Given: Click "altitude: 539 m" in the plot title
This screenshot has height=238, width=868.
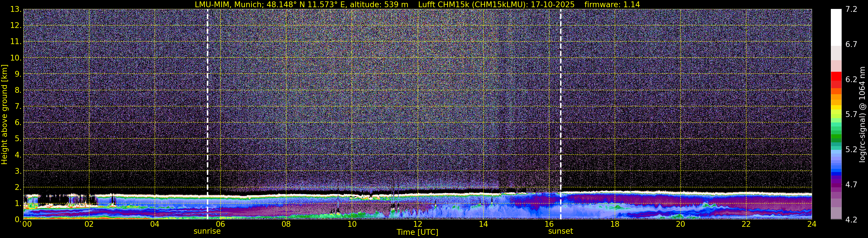Looking at the screenshot, I should (x=379, y=4).
